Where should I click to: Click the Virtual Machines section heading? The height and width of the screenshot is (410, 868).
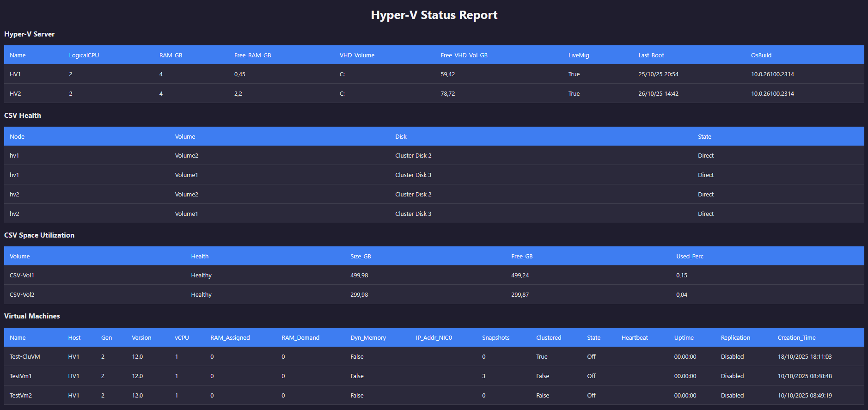pos(32,316)
